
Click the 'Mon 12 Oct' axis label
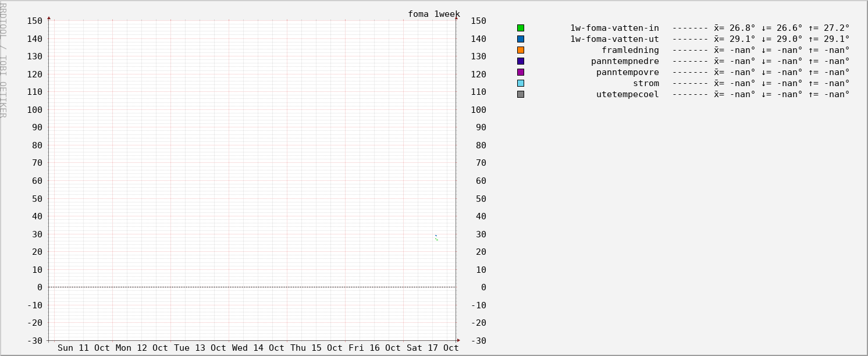pos(142,348)
